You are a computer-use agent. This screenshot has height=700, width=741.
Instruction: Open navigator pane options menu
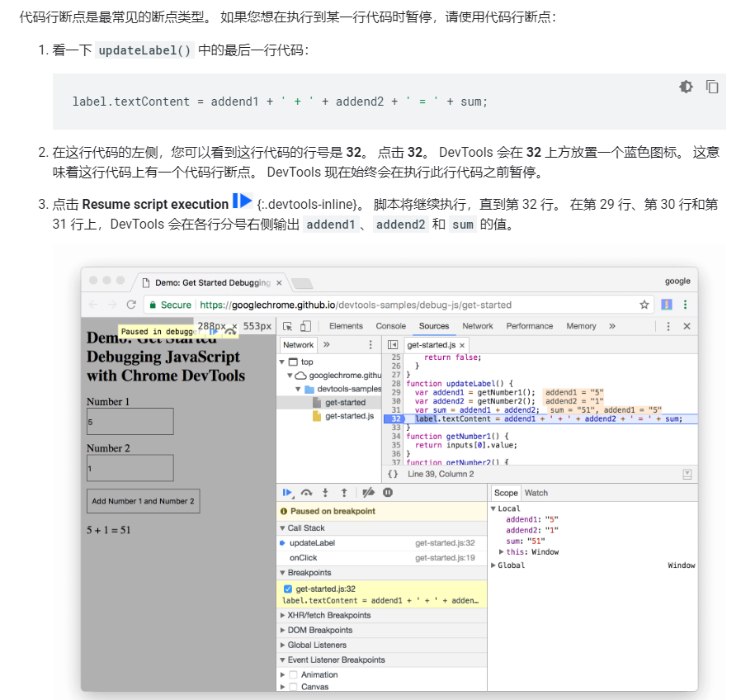370,344
